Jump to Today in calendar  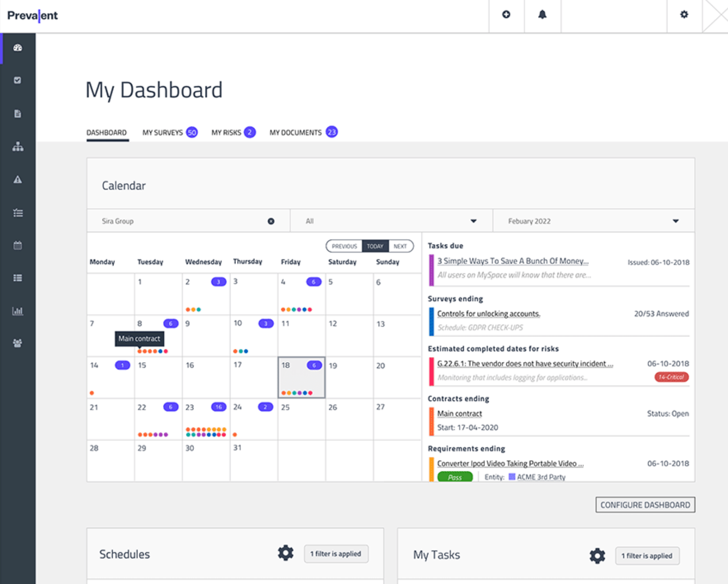pos(375,246)
